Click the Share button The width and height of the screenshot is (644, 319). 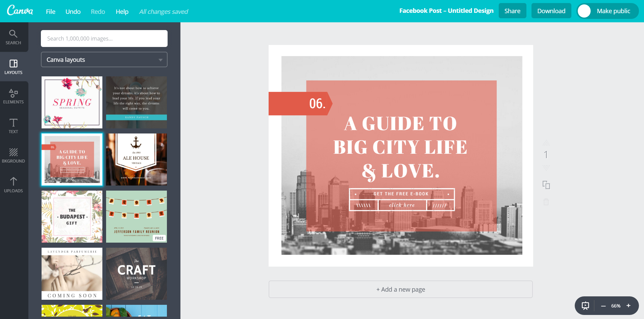click(x=512, y=10)
